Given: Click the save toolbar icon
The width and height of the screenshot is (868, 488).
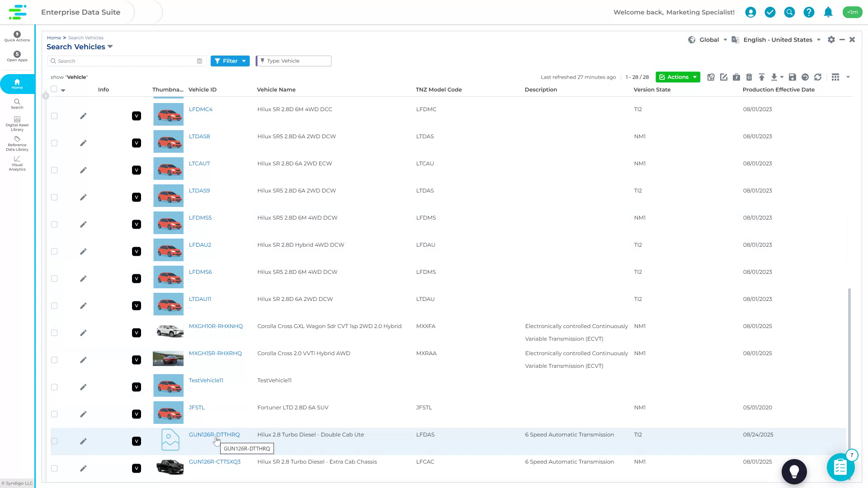Looking at the screenshot, I should [792, 77].
